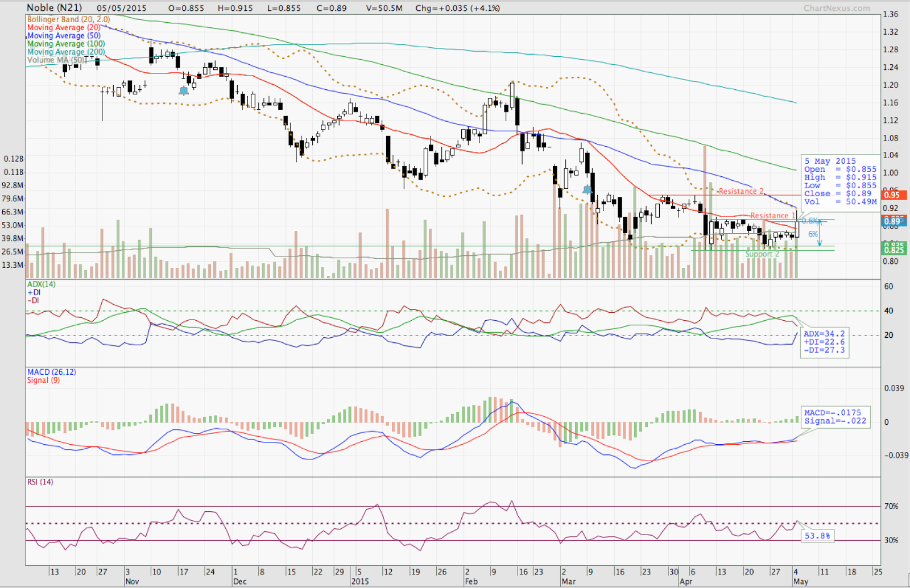Click the 70% RSI overbought level label
Viewport: 910px width, 588px height.
(891, 506)
